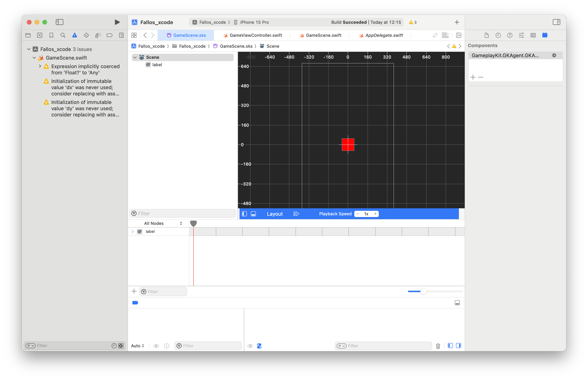Add a timeline item with plus
Viewport: 588px width, 380px height.
[x=134, y=291]
